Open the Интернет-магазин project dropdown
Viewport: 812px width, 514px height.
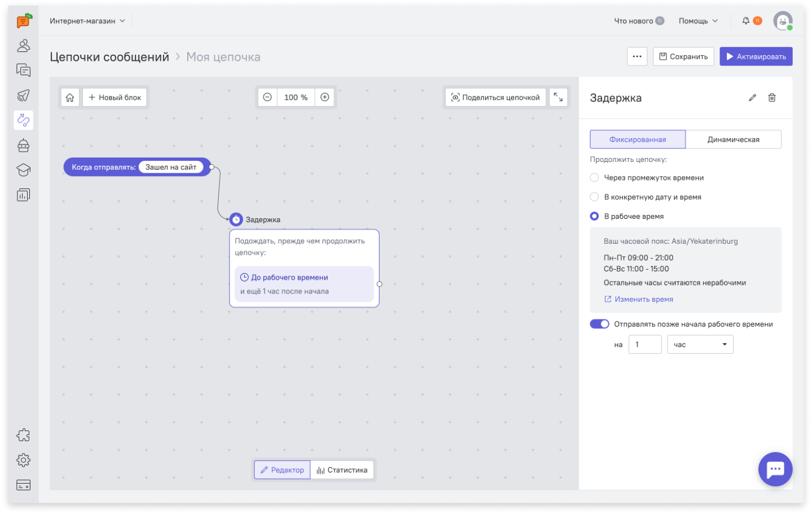click(x=87, y=21)
